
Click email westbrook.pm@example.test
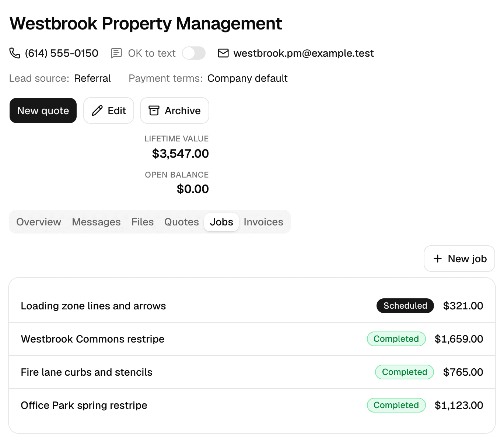[304, 53]
